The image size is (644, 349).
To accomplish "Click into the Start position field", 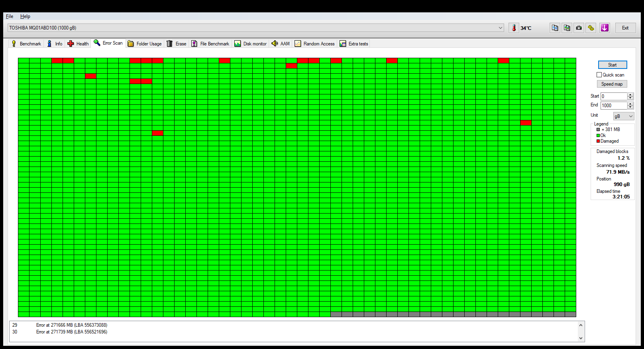I will 614,96.
